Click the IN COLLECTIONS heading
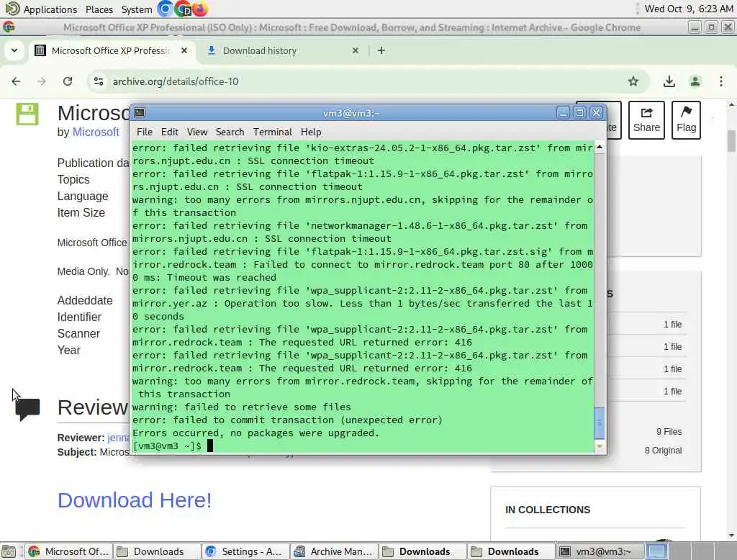 tap(548, 510)
